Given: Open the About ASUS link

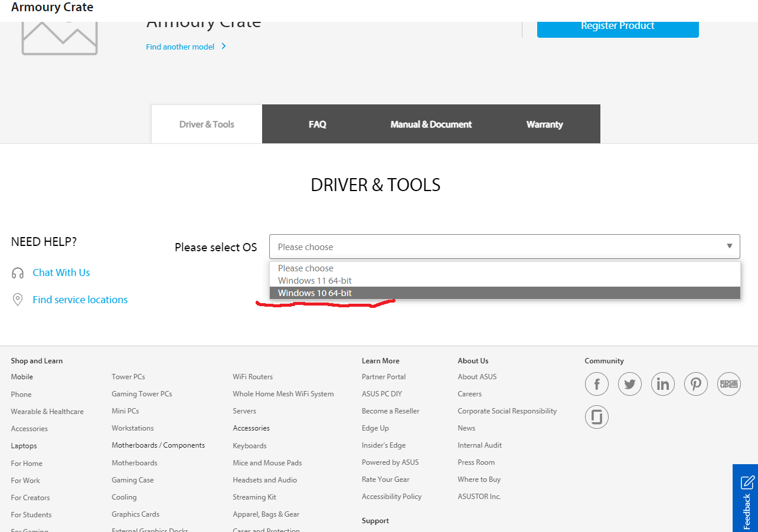Looking at the screenshot, I should click(x=477, y=377).
